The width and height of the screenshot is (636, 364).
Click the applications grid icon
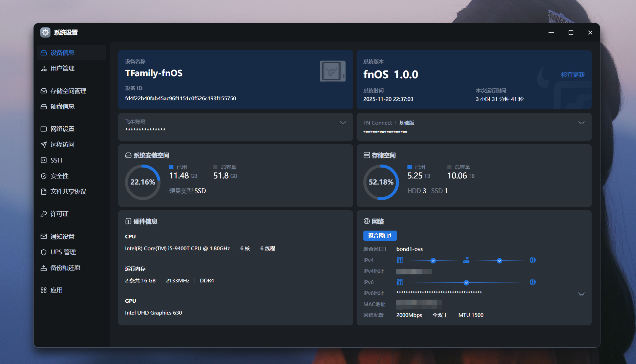click(44, 290)
